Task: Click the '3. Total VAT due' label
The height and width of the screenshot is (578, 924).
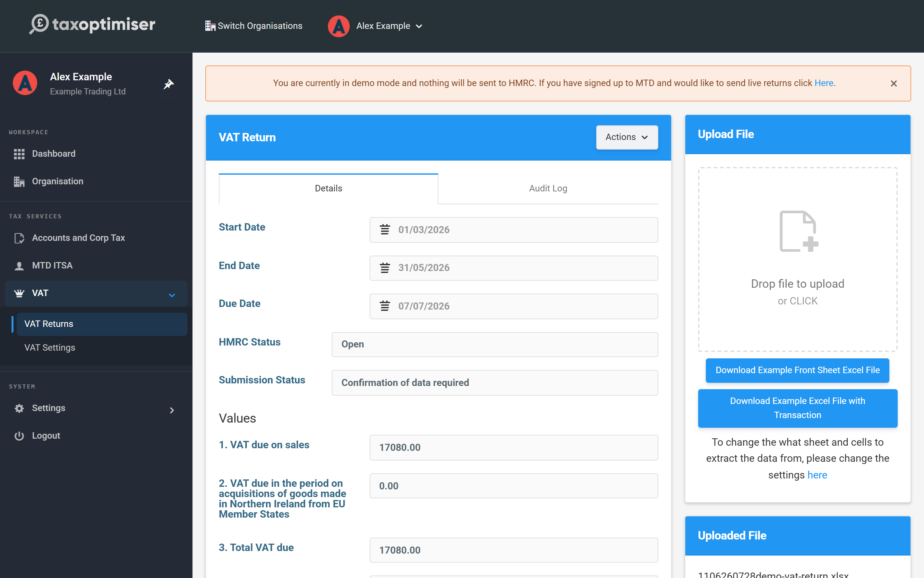Action: click(x=256, y=547)
